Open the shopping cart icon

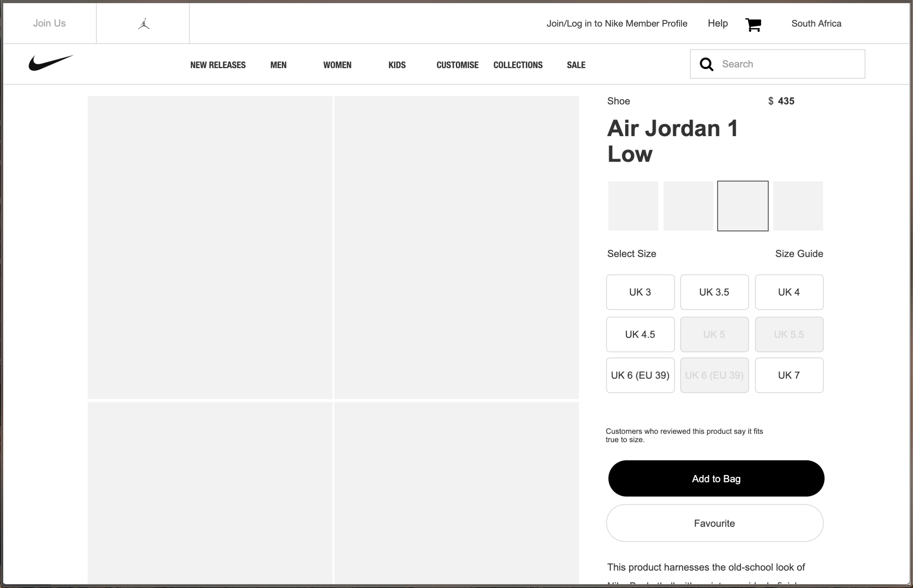point(753,25)
